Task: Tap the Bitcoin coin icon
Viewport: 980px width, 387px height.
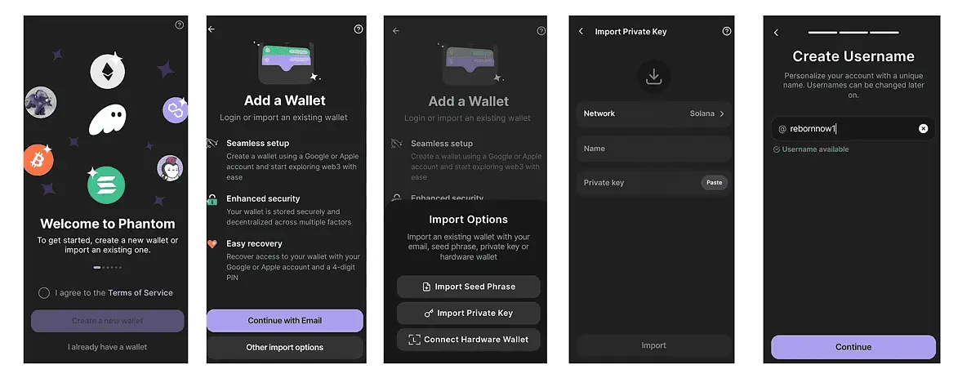Action: click(38, 159)
